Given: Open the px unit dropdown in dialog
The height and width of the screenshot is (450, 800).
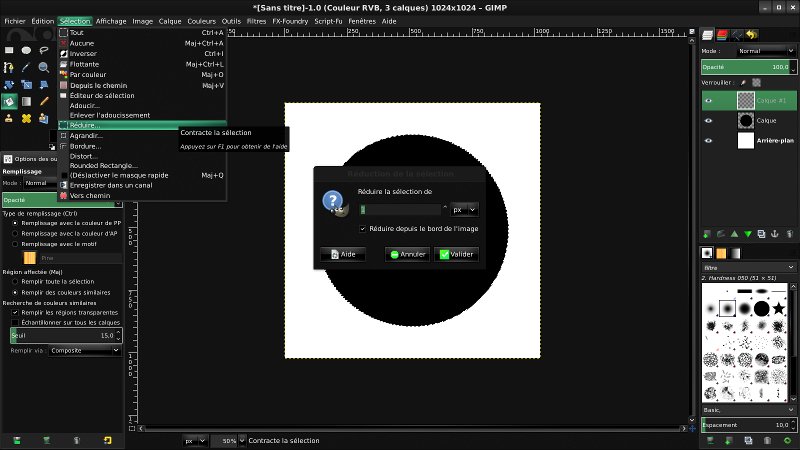Looking at the screenshot, I should point(464,210).
